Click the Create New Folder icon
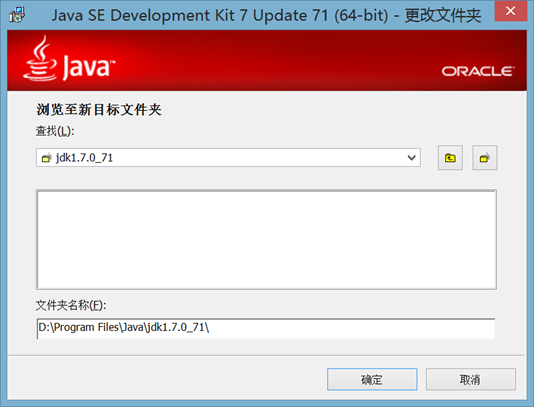The height and width of the screenshot is (407, 534). coord(485,158)
